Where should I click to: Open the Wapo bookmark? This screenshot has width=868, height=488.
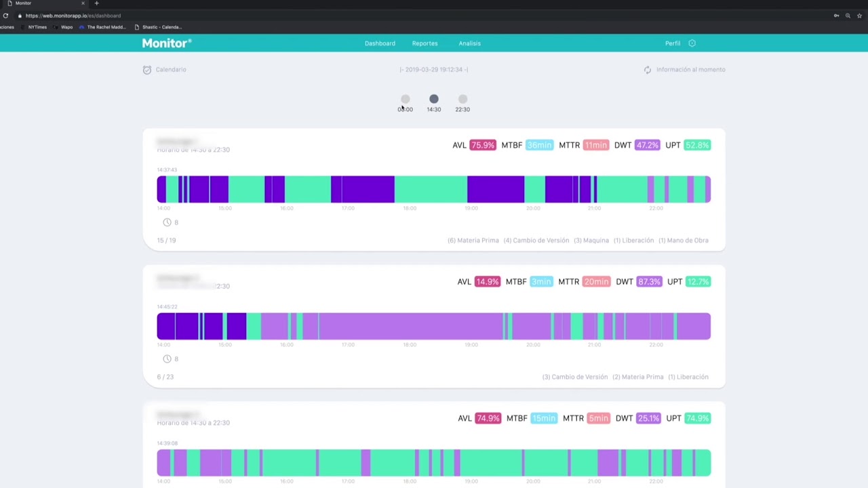pyautogui.click(x=62, y=27)
